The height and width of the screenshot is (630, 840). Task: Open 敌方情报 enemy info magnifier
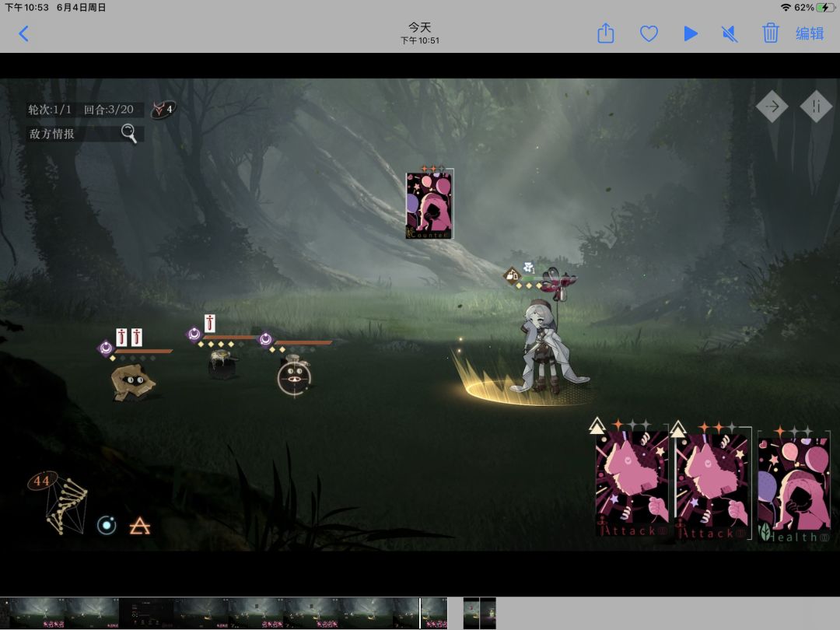(x=129, y=133)
